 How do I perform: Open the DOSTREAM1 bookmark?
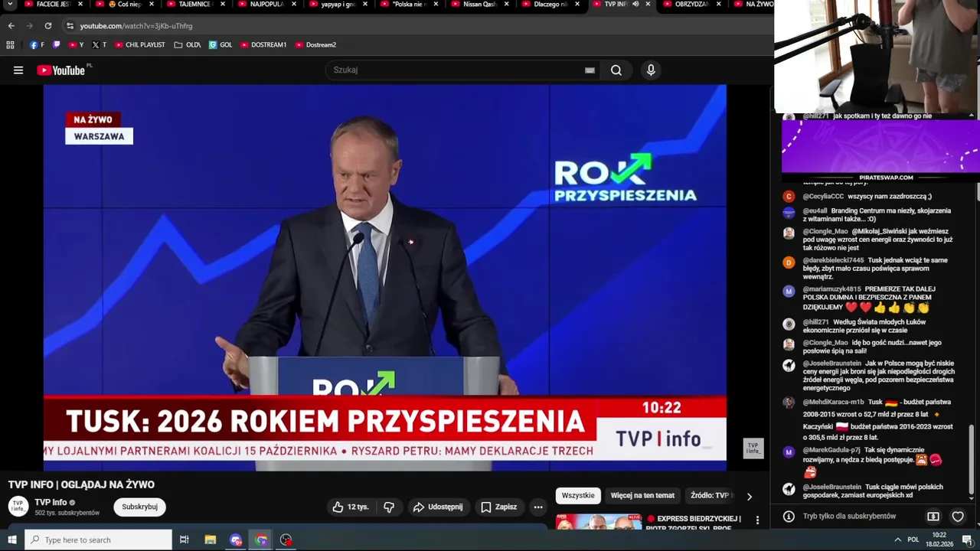tap(263, 45)
